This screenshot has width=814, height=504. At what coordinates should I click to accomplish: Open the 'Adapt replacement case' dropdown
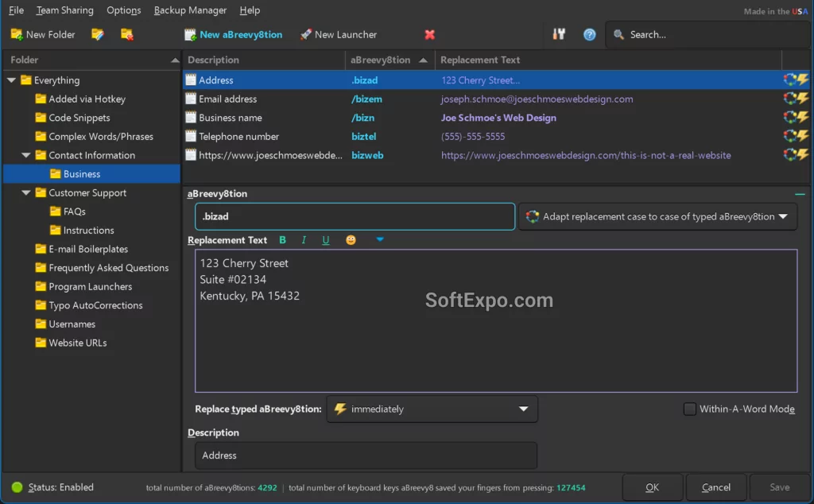(x=657, y=217)
